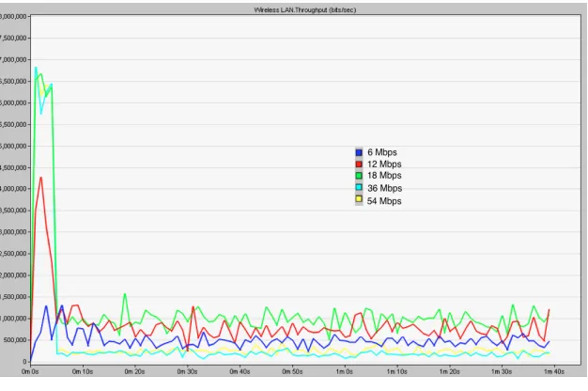Click the '0m 10s' time axis label

click(83, 371)
